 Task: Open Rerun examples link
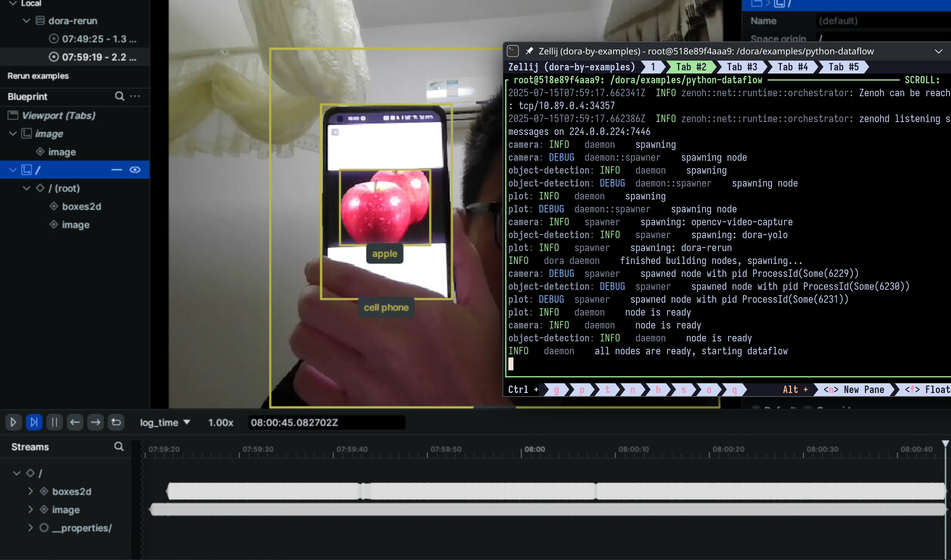pos(38,76)
